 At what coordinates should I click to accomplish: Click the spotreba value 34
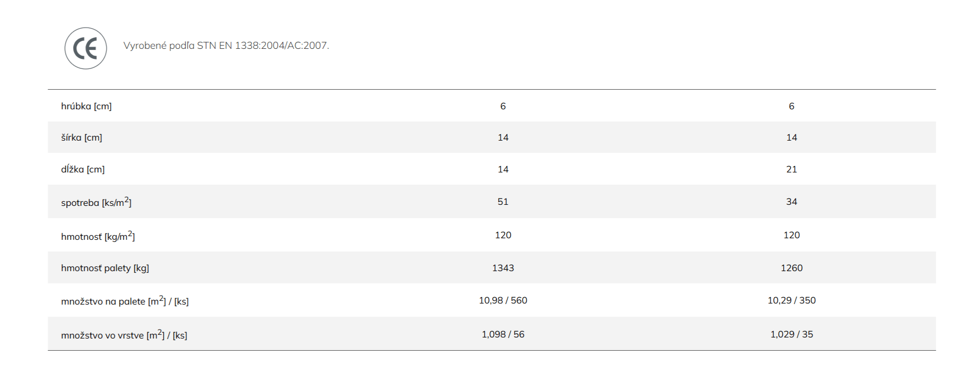point(792,202)
